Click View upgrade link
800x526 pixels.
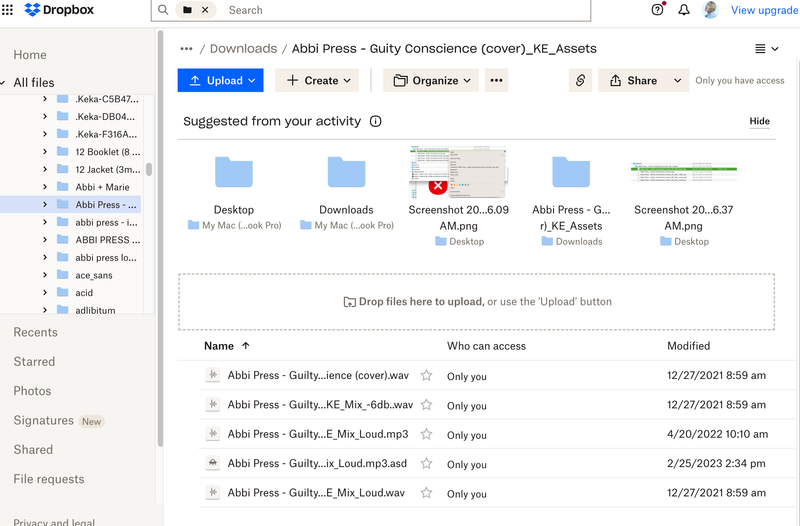tap(765, 10)
